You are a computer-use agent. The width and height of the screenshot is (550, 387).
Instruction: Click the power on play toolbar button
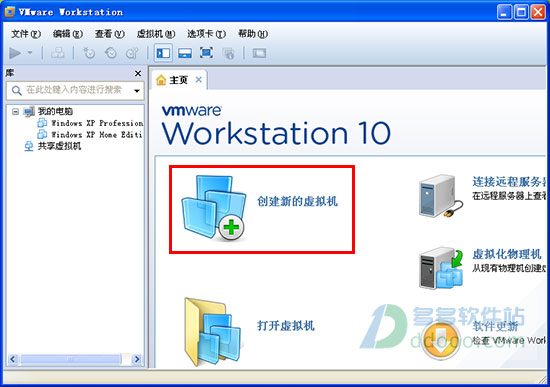click(15, 53)
